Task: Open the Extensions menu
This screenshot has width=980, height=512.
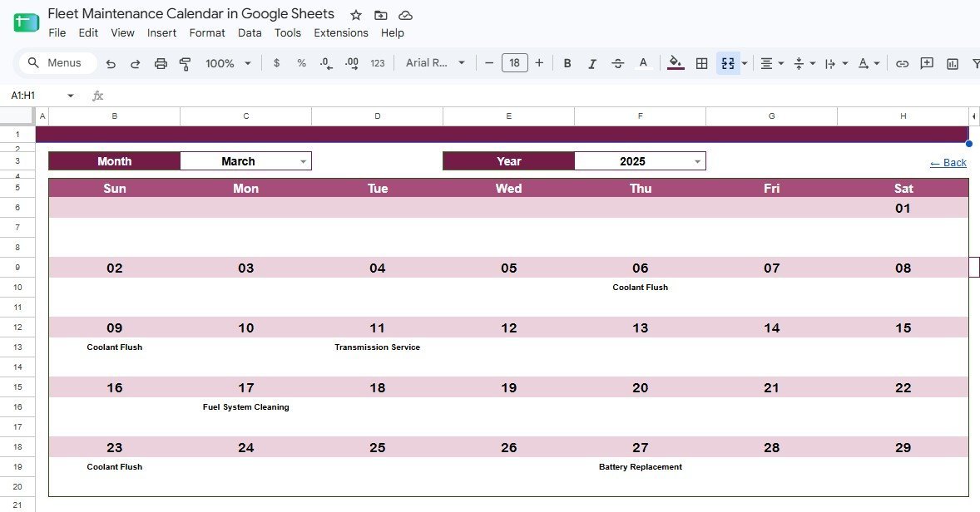Action: click(x=340, y=32)
